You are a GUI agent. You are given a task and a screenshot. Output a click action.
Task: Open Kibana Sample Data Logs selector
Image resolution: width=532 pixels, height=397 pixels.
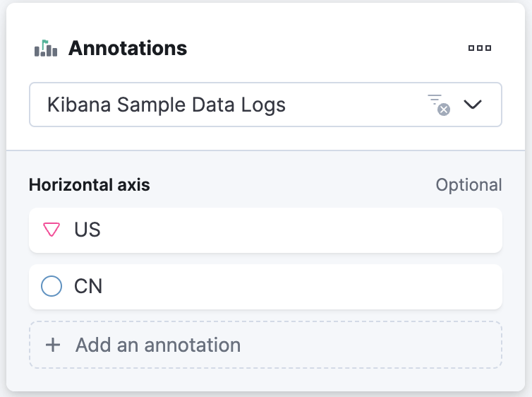[x=266, y=105]
